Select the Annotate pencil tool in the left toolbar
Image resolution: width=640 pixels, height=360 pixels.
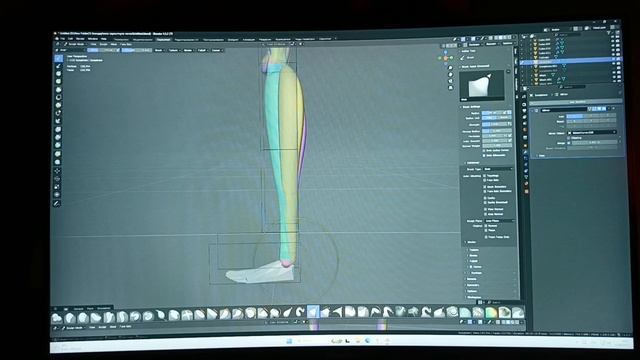point(57,203)
